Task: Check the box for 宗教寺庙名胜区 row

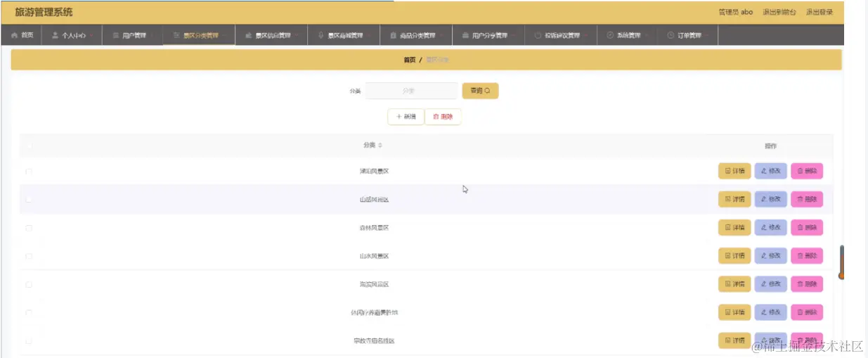Action: [29, 340]
